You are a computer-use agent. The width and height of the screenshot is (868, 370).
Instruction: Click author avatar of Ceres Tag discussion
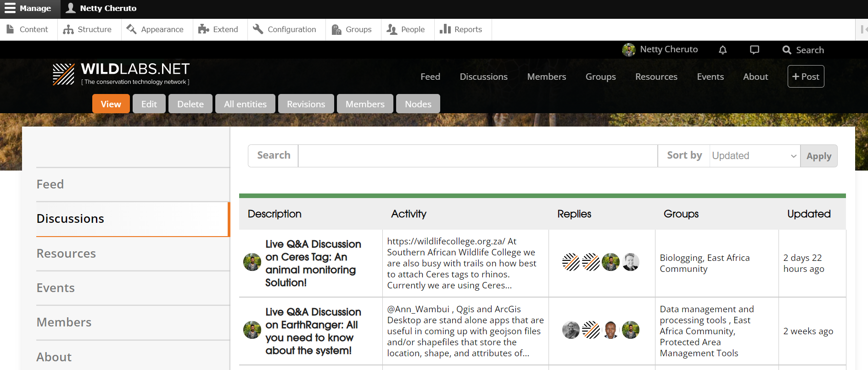click(252, 262)
